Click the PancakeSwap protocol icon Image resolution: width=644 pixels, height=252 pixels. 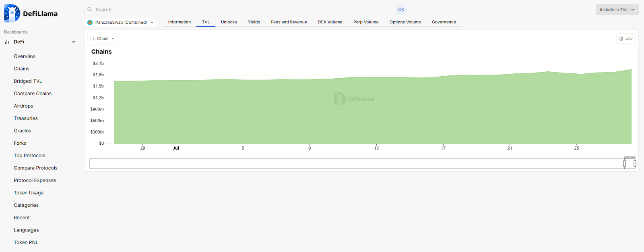coord(90,23)
